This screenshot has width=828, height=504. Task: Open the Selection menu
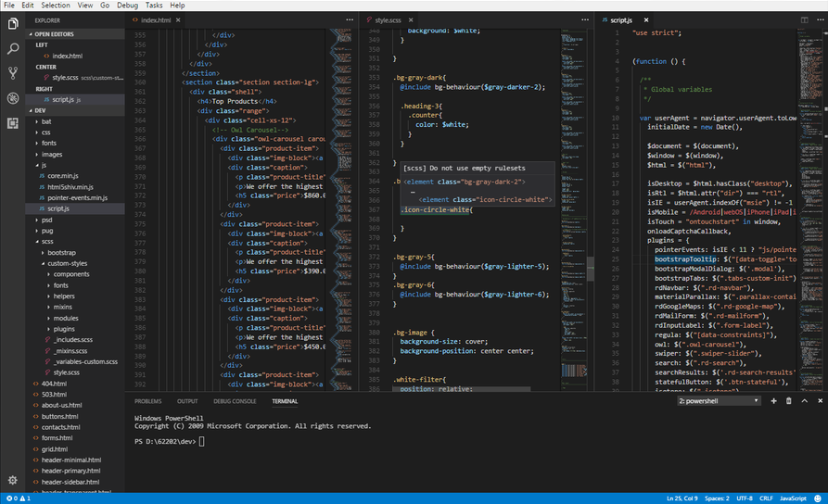click(56, 5)
